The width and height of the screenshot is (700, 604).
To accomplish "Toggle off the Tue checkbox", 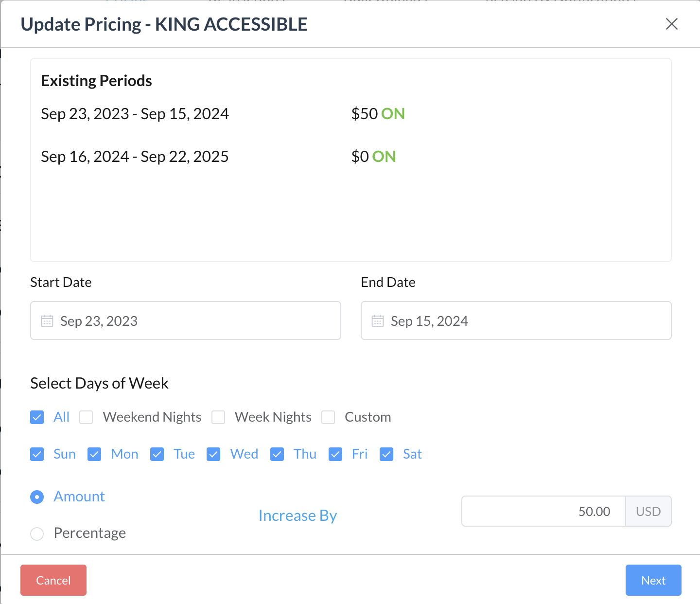I will point(157,454).
